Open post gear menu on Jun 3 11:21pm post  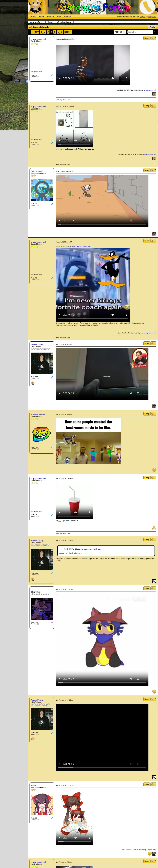[152, 539]
